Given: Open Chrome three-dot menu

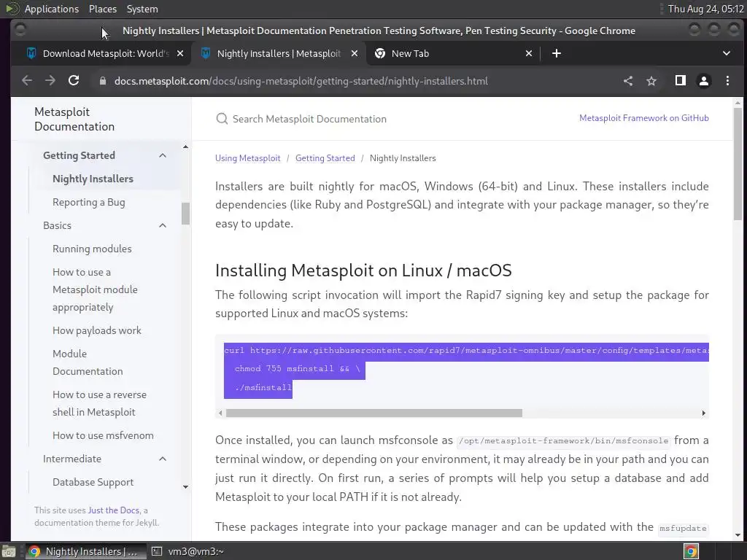Looking at the screenshot, I should 727,81.
